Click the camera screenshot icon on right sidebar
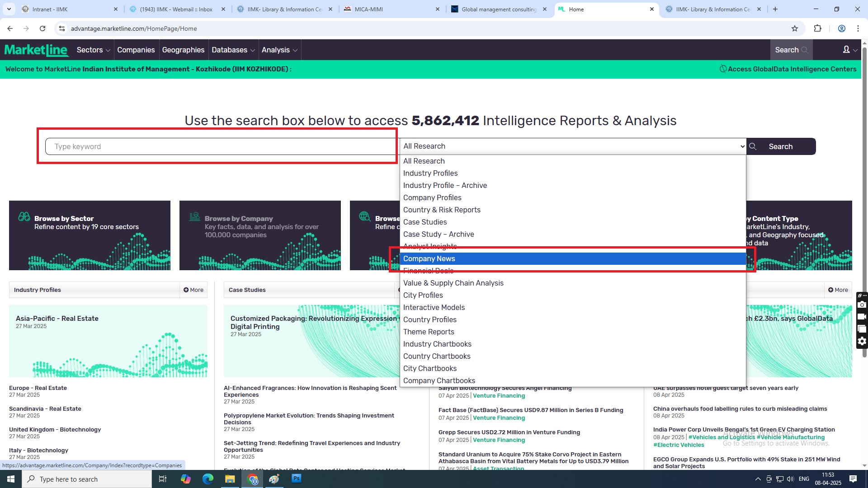Image resolution: width=868 pixels, height=488 pixels. [862, 305]
